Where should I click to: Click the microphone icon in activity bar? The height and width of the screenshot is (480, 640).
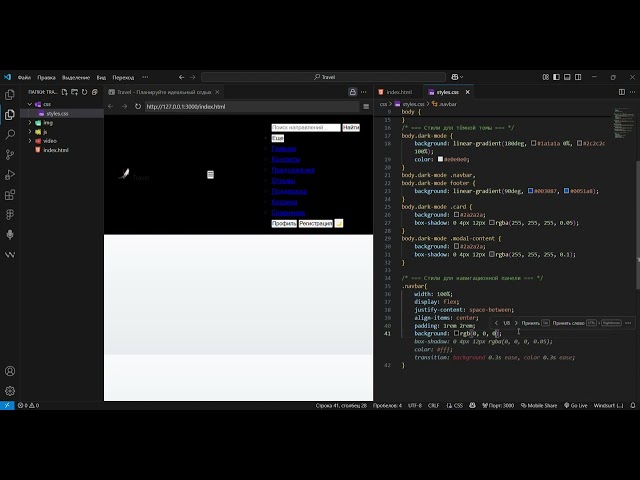[x=10, y=234]
